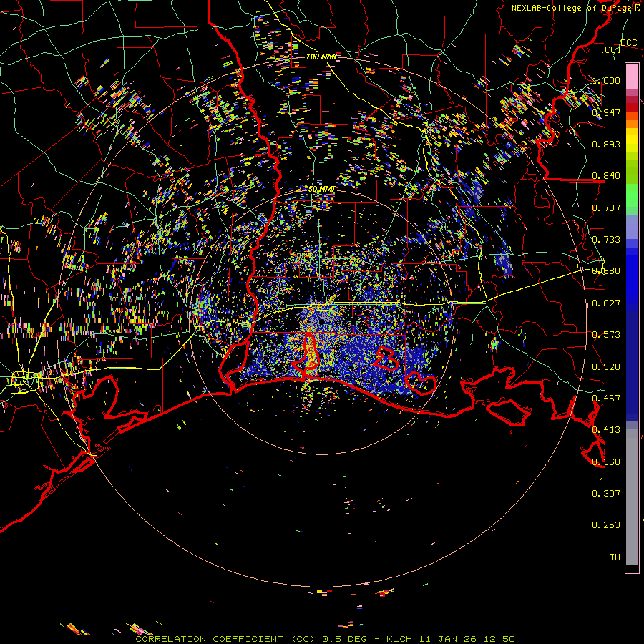
Task: Click the "0.573" legend value
Action: pos(606,335)
